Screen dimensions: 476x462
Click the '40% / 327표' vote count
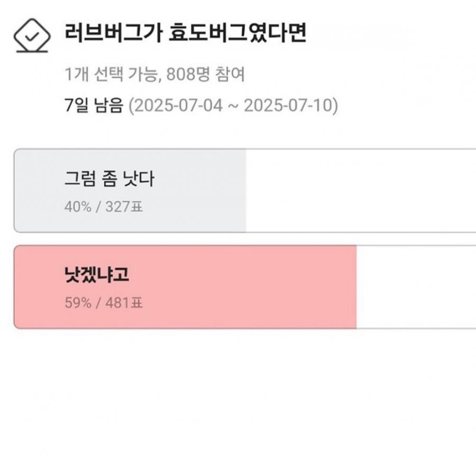pyautogui.click(x=104, y=207)
